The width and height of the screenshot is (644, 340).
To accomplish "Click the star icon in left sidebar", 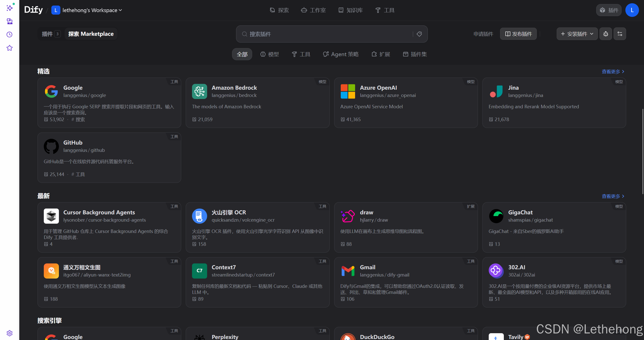I will click(x=10, y=48).
